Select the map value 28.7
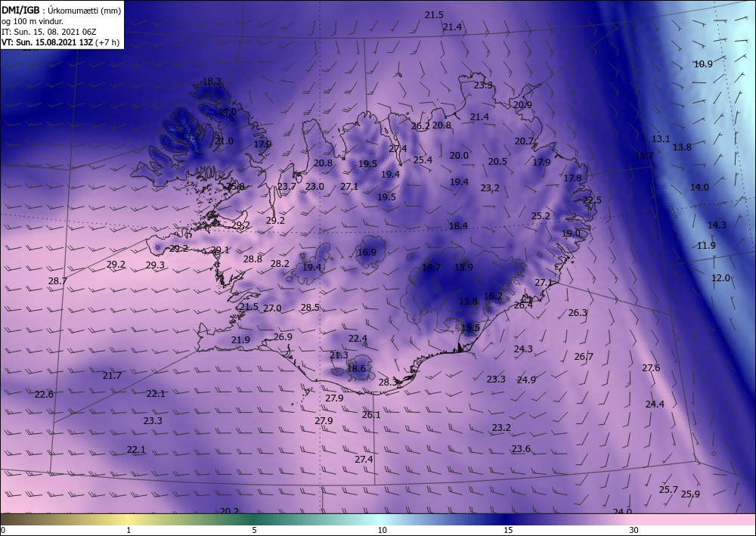 coord(58,280)
